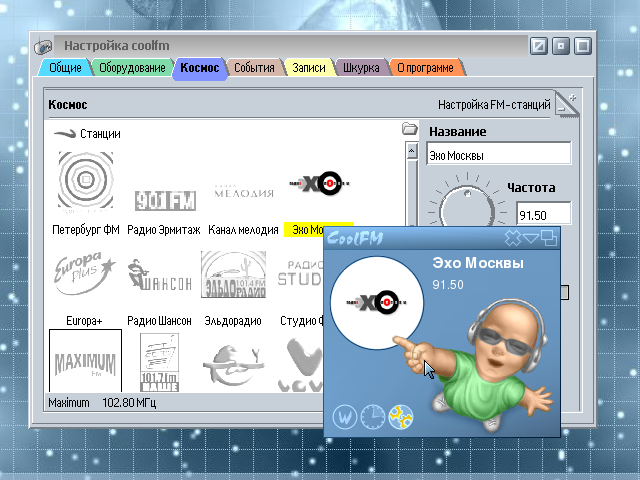640x480 pixels.
Task: Select the Europa Plus station logo
Action: [x=84, y=273]
